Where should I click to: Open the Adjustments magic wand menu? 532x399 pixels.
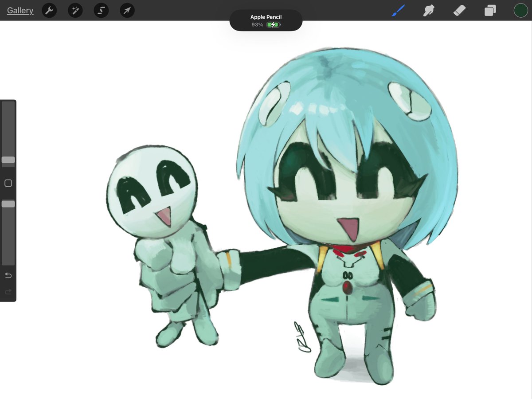(x=75, y=11)
